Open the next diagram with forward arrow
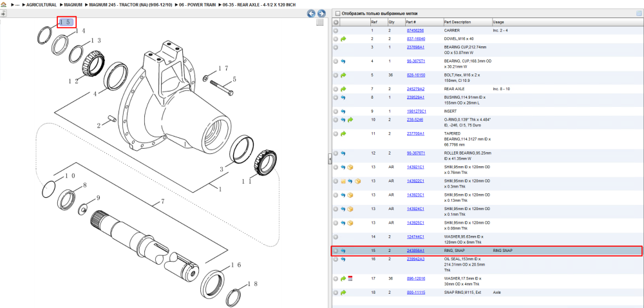 (321, 13)
